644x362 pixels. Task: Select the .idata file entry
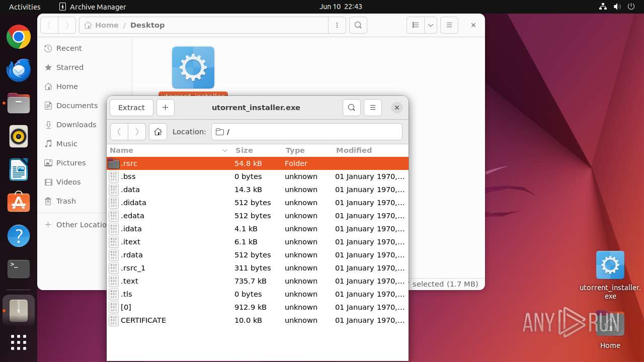[x=258, y=229]
